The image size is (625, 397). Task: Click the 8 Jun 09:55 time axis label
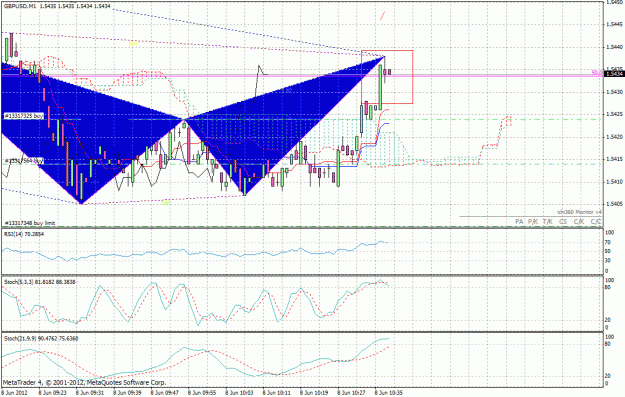[202, 393]
